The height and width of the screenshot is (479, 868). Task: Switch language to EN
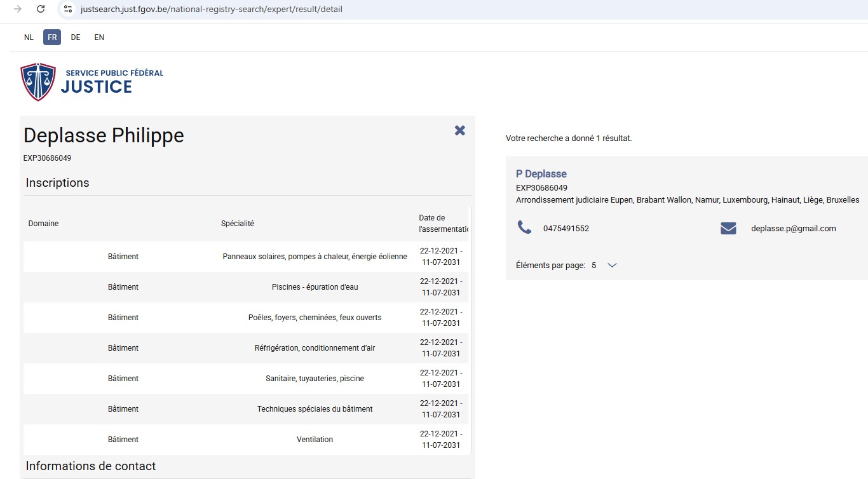(x=99, y=37)
